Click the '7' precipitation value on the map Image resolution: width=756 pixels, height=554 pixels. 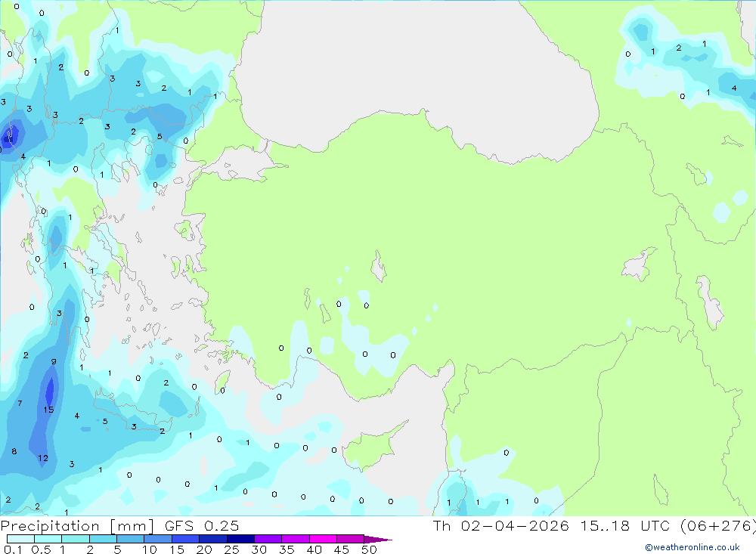[20, 403]
